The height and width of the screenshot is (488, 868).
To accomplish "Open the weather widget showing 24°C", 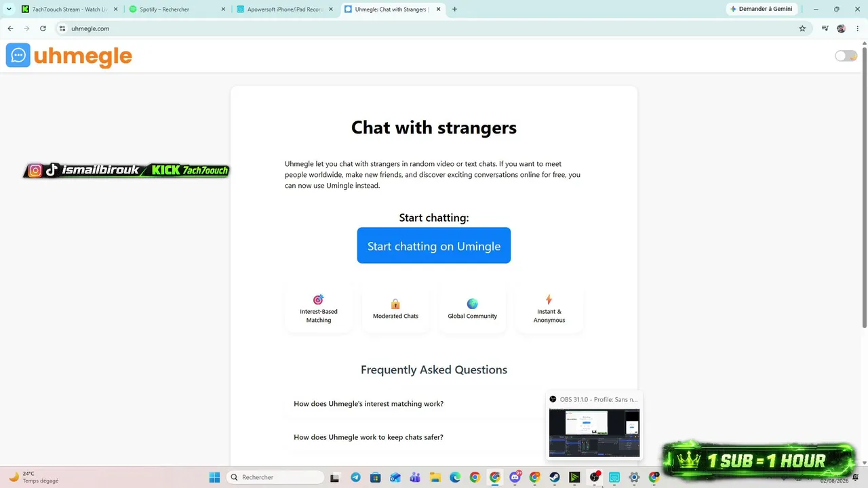I will tap(34, 477).
